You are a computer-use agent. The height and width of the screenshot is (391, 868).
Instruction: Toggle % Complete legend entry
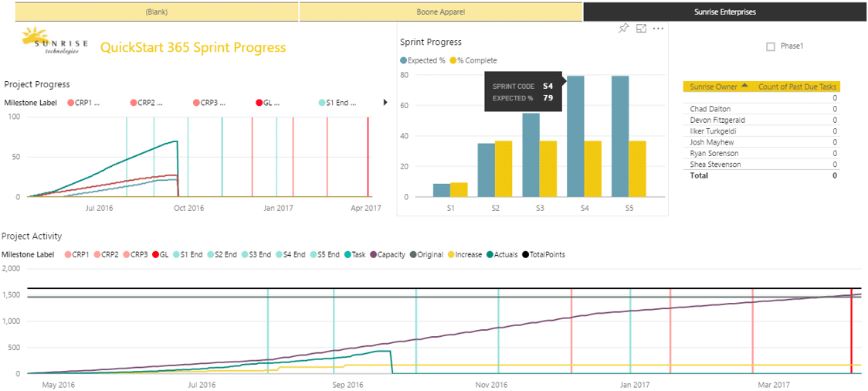point(473,61)
